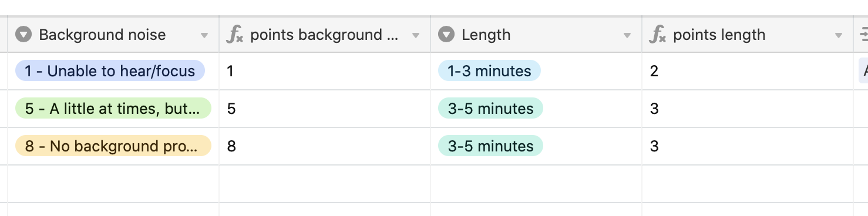Click the Background noise column header label
This screenshot has width=868, height=216.
coord(102,35)
